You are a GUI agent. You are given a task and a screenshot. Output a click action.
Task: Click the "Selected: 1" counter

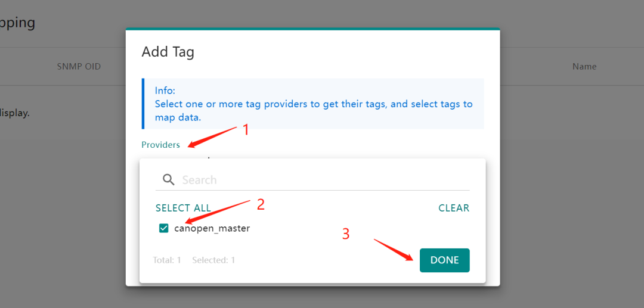(x=213, y=260)
